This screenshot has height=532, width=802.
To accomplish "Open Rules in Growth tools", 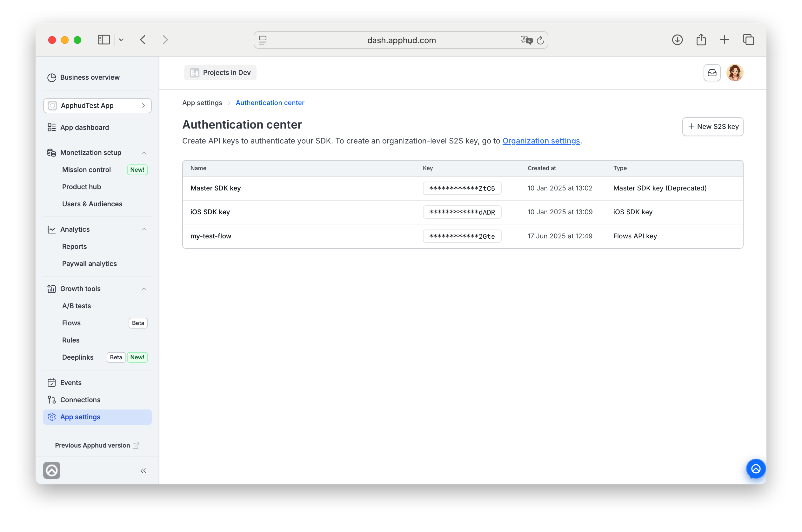I will 70,340.
